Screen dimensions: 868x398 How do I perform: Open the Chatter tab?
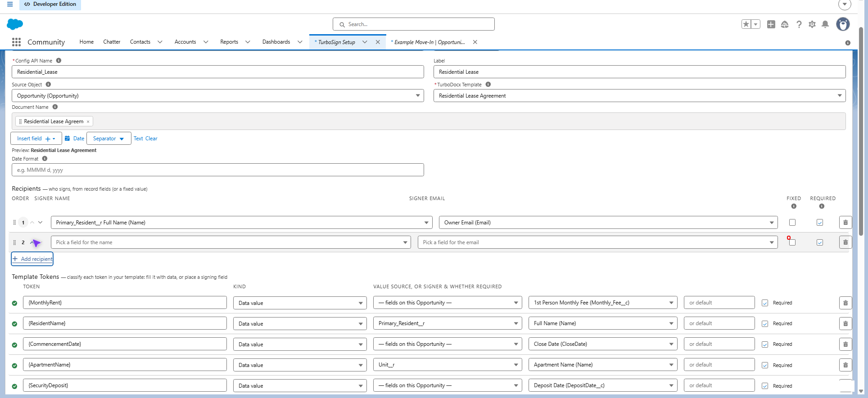[x=112, y=42]
